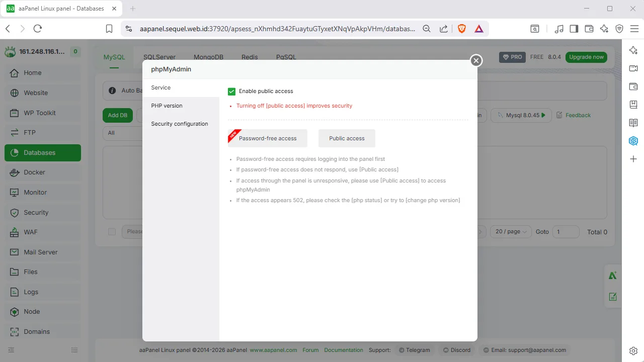The height and width of the screenshot is (362, 644).
Task: Tick the select-all checkbox below database table
Action: (x=112, y=232)
